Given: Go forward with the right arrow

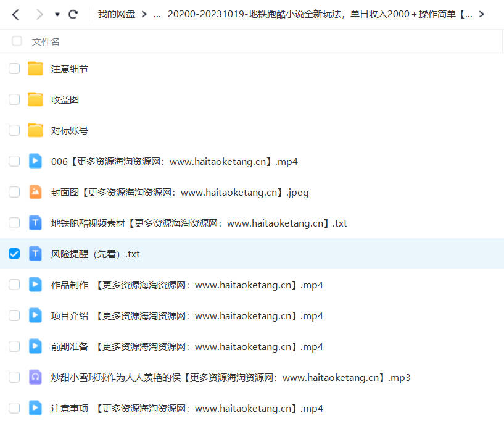Looking at the screenshot, I should click(x=39, y=14).
